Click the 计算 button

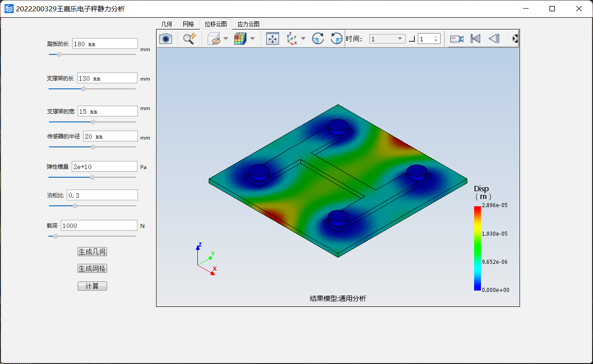click(x=92, y=286)
